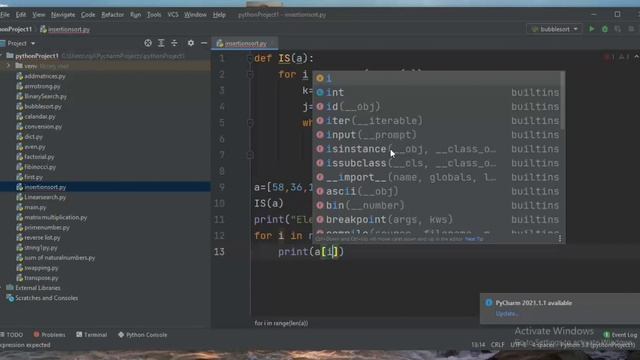Open the TODO tool window

pyautogui.click(x=12, y=335)
